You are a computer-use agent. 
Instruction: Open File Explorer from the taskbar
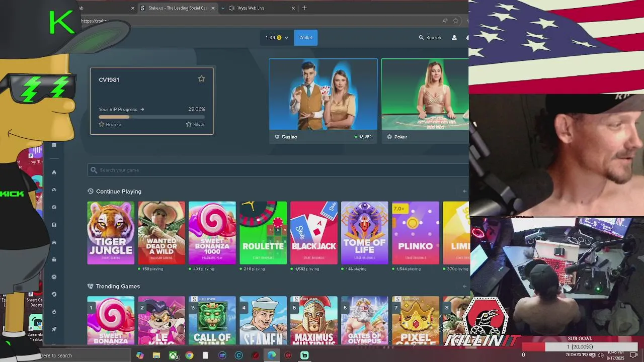(x=156, y=355)
